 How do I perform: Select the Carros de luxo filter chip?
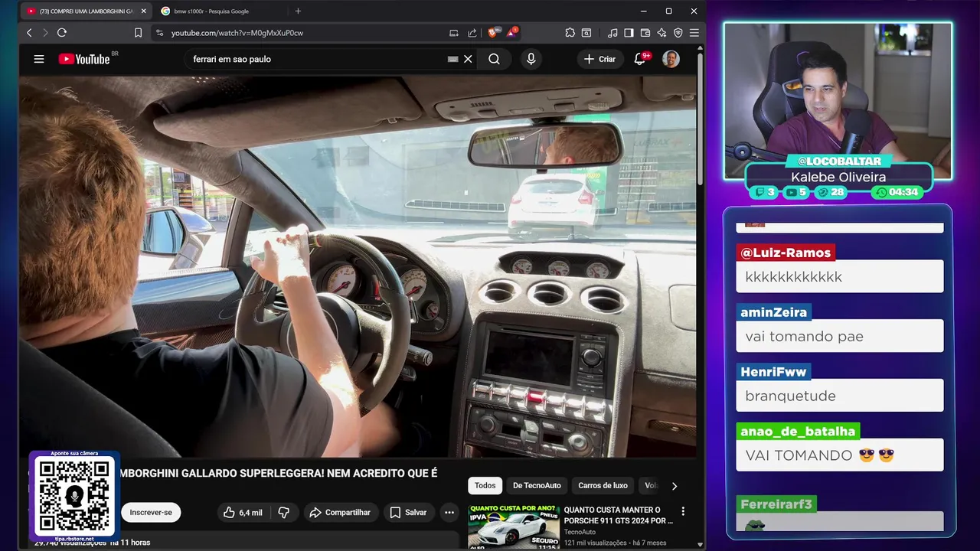pos(603,485)
